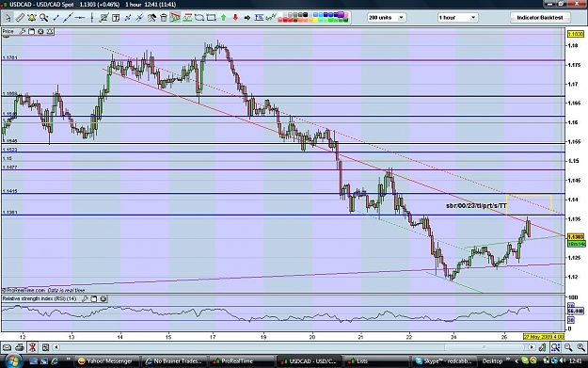
Task: Select the extended trend line tool
Action: (x=68, y=18)
